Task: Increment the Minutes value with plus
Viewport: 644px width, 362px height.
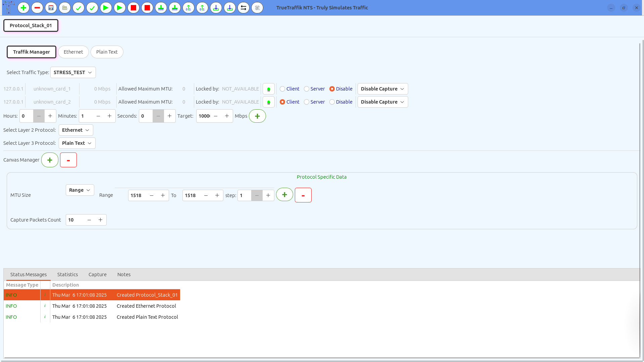Action: click(x=109, y=116)
